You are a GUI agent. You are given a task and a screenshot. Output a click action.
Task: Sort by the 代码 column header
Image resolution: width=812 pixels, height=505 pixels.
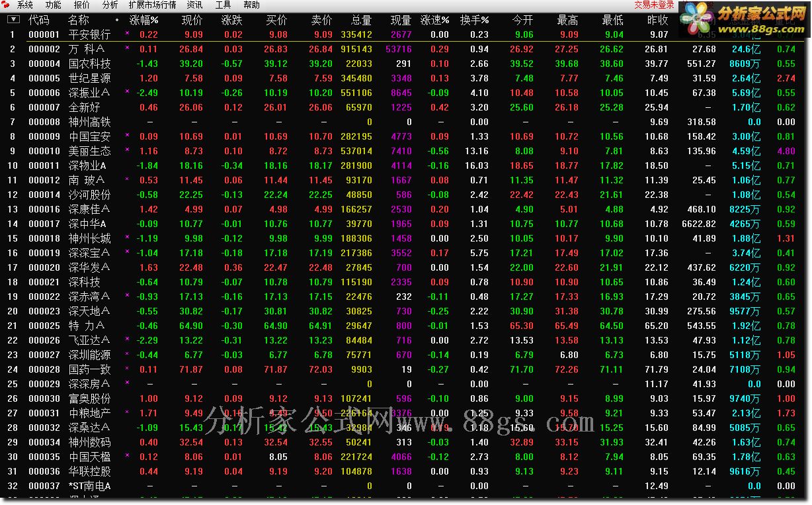pos(39,21)
